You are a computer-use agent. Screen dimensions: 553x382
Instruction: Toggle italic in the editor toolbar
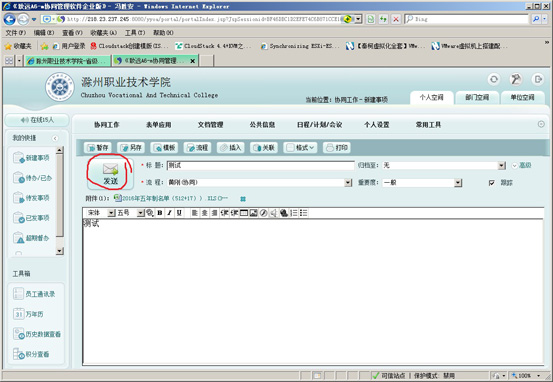coord(170,213)
